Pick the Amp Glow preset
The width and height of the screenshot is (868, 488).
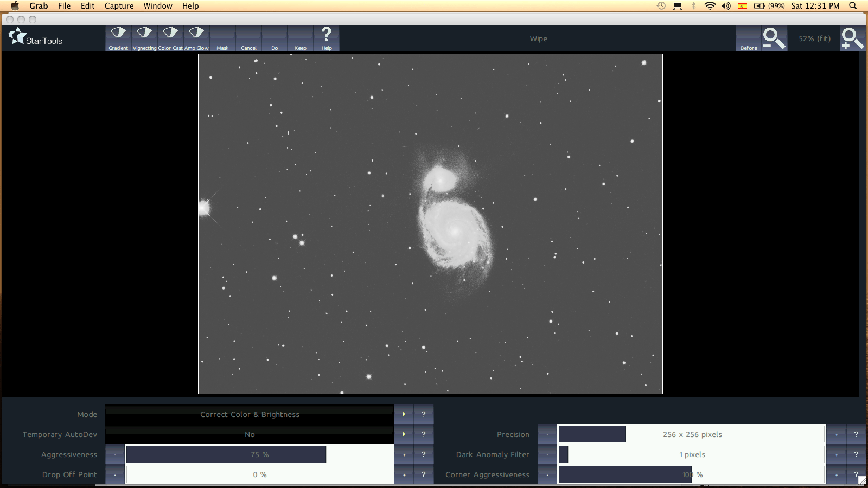196,38
